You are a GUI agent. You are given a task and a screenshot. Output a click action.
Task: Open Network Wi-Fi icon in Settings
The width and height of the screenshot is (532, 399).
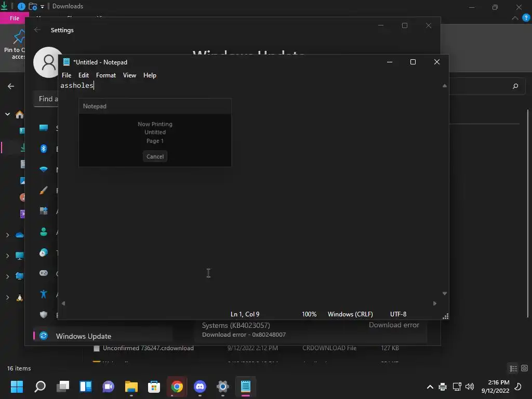tap(44, 169)
